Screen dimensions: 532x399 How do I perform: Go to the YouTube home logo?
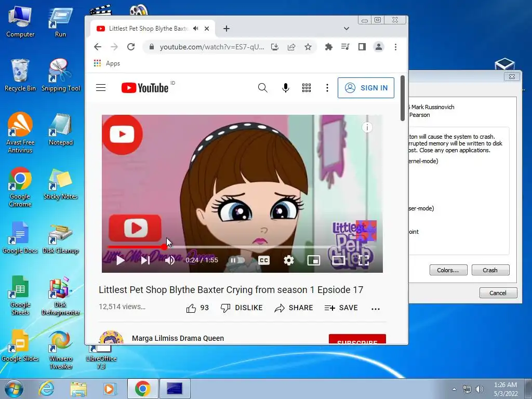pos(145,88)
